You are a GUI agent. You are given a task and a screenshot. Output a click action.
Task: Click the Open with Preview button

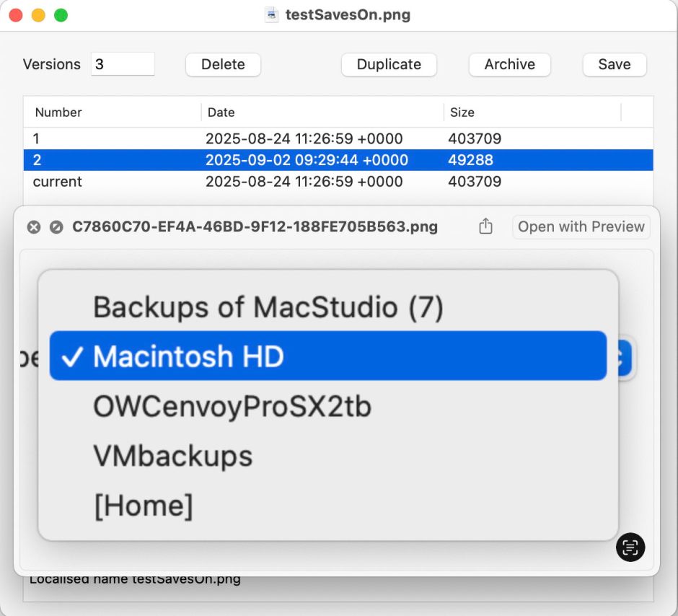(581, 226)
